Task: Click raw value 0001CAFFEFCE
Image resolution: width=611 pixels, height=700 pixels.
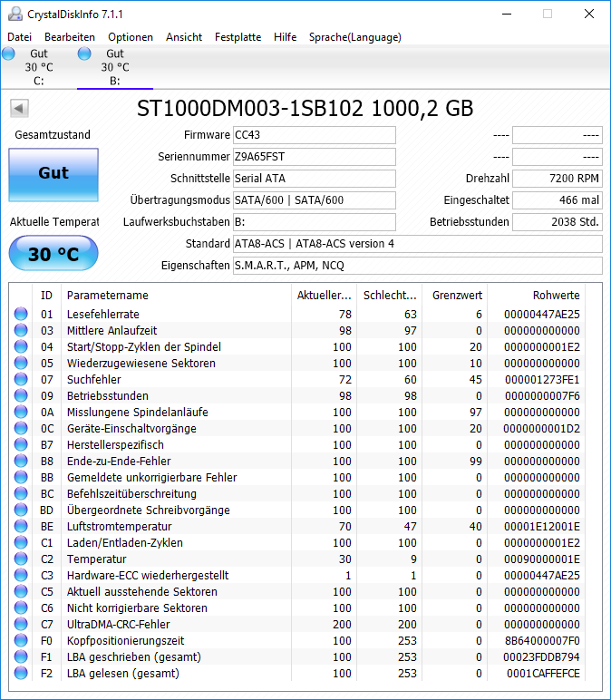Action: [543, 673]
